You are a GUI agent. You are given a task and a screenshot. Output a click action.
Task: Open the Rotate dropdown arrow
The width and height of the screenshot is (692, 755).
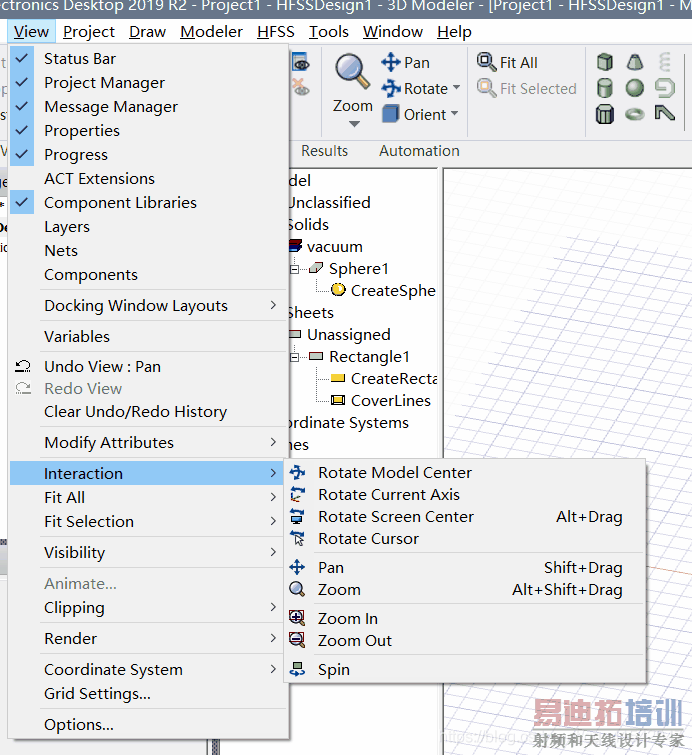click(456, 88)
